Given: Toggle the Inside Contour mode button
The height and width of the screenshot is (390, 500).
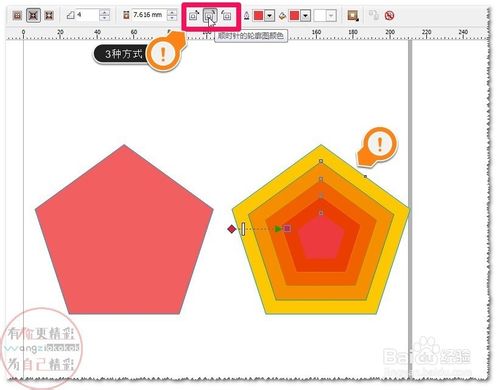Looking at the screenshot, I should pyautogui.click(x=33, y=15).
